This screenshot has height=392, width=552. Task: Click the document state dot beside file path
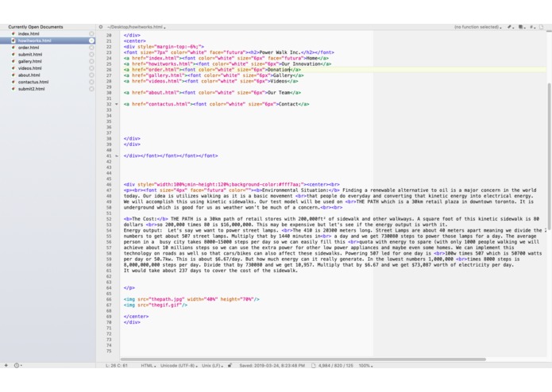101,27
